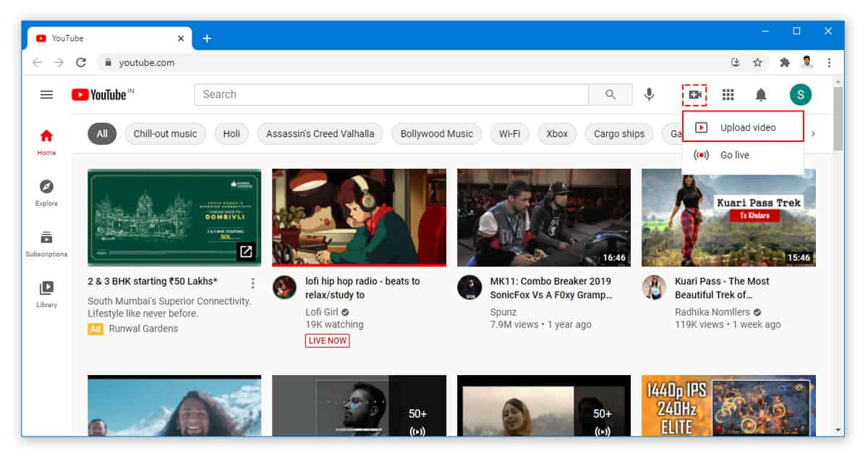
Task: Open the video title '2 & 3 BHK starting ₹50 Lakhs*'
Action: [x=153, y=281]
